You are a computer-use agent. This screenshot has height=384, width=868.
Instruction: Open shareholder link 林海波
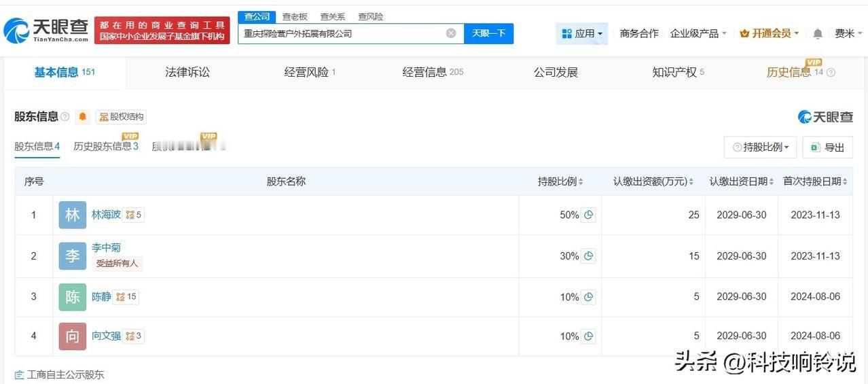click(106, 215)
